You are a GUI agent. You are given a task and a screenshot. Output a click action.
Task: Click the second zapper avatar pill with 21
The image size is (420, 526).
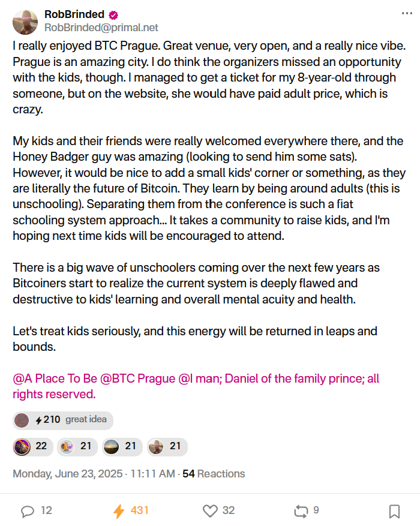point(77,447)
